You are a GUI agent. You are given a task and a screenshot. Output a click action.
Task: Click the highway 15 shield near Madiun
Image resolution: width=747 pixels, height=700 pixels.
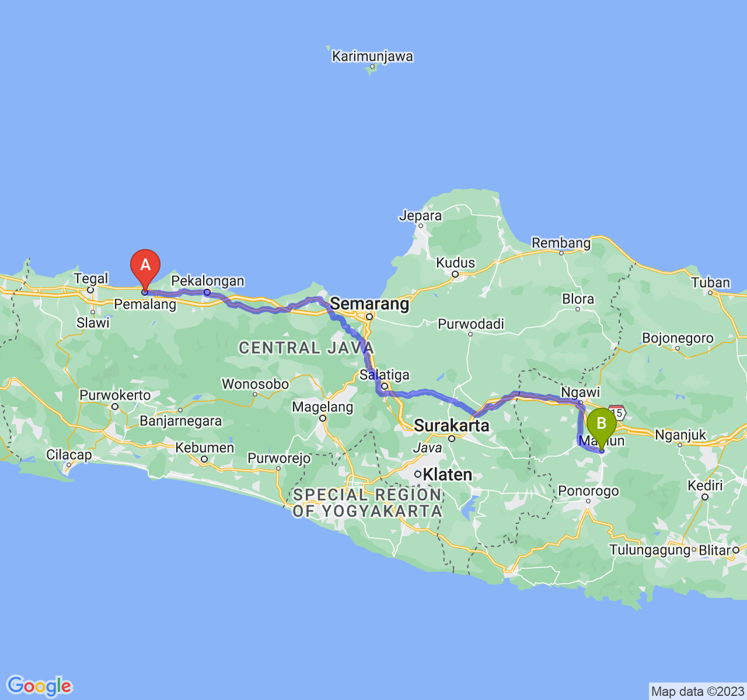click(618, 412)
